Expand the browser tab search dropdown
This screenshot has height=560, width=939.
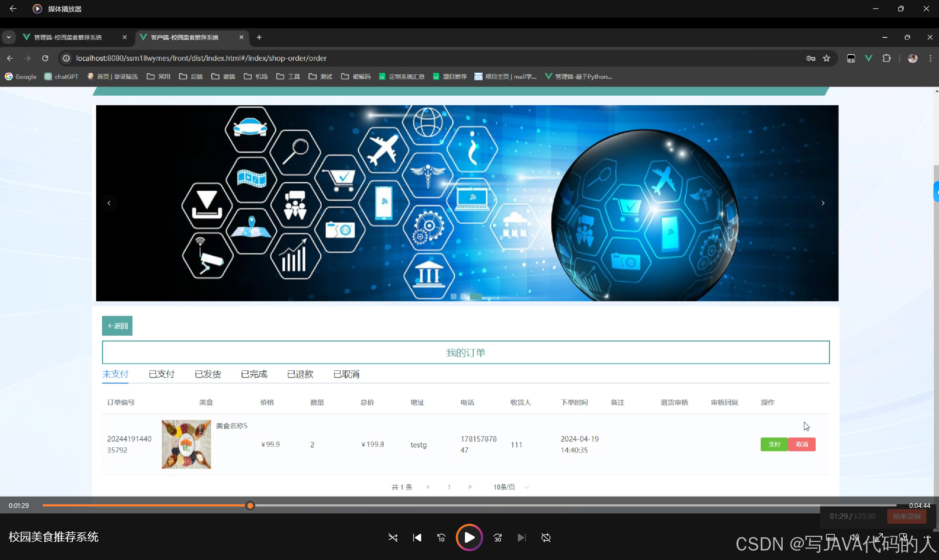[9, 37]
